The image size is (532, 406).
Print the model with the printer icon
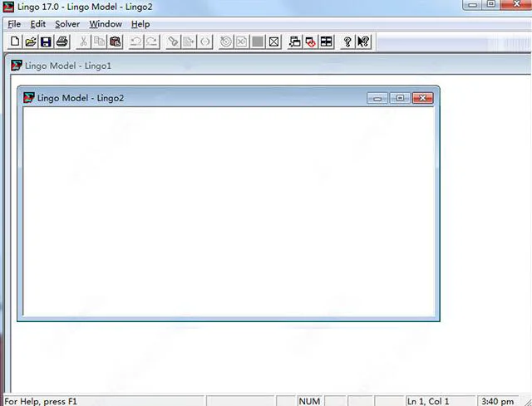(62, 42)
